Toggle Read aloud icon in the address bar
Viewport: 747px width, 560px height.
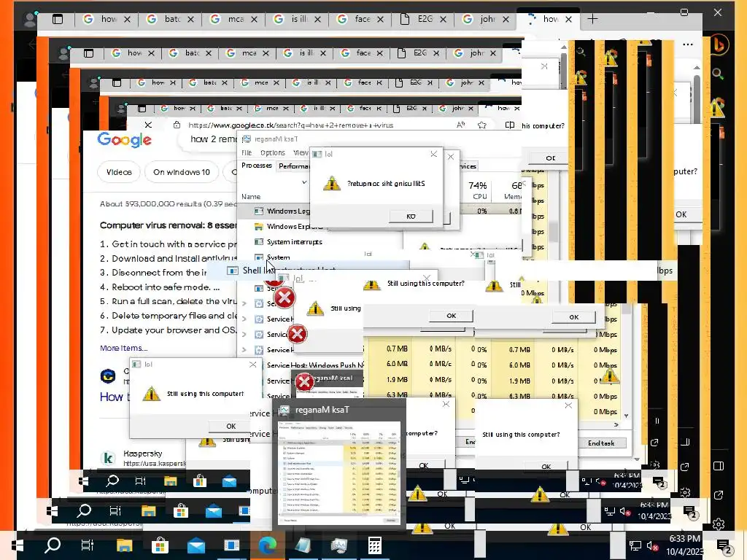pyautogui.click(x=461, y=125)
